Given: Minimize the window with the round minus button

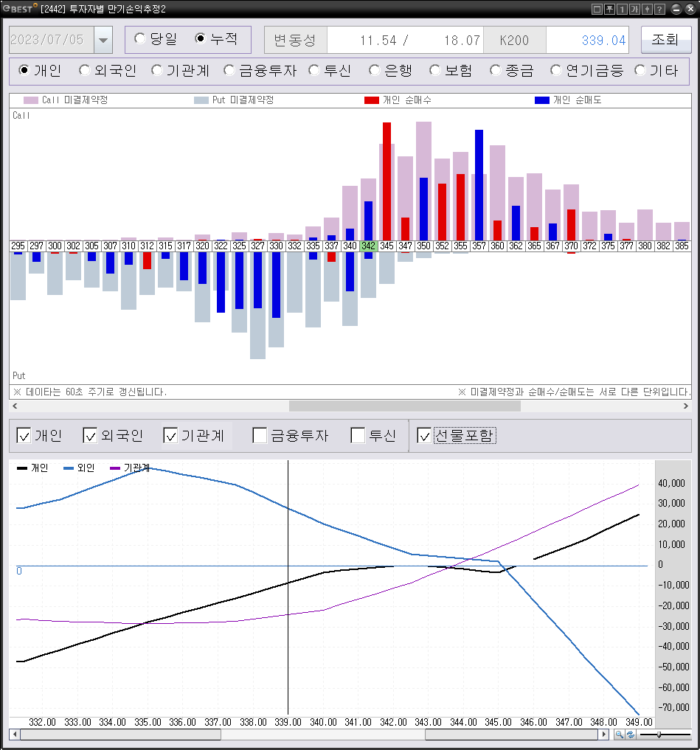Looking at the screenshot, I should [x=676, y=9].
